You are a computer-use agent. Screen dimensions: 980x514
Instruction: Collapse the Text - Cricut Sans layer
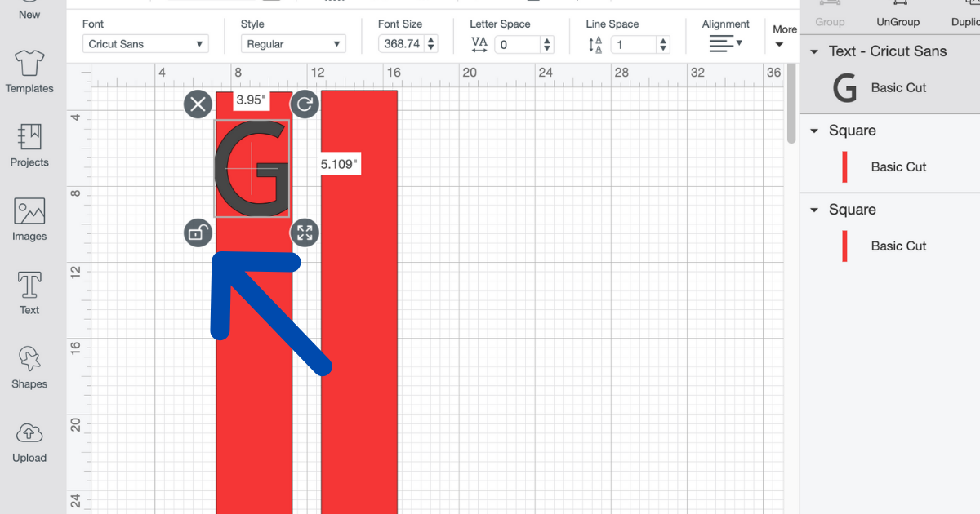(x=814, y=51)
